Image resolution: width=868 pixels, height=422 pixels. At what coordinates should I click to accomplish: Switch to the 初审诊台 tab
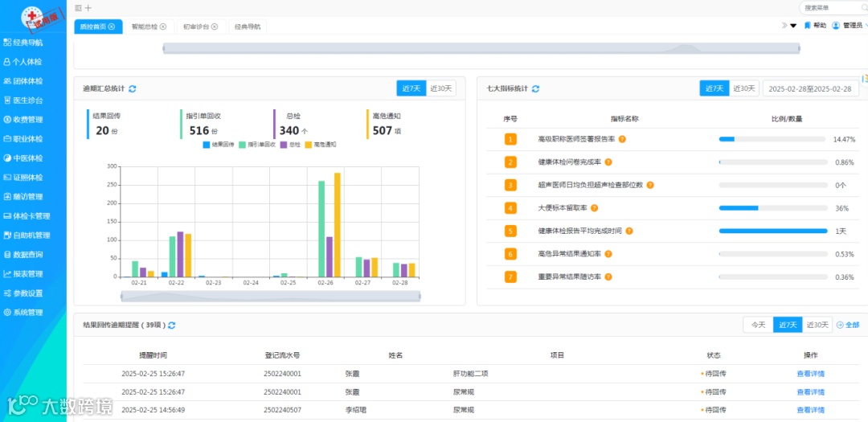click(197, 27)
